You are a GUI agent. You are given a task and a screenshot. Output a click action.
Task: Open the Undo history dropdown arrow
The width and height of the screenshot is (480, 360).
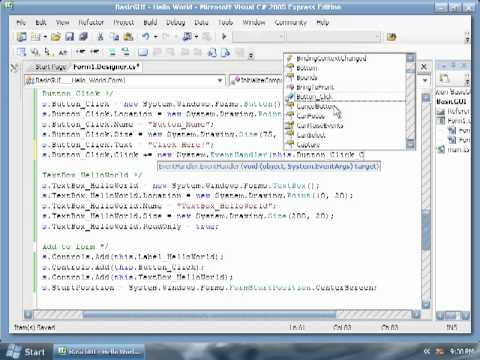point(155,37)
